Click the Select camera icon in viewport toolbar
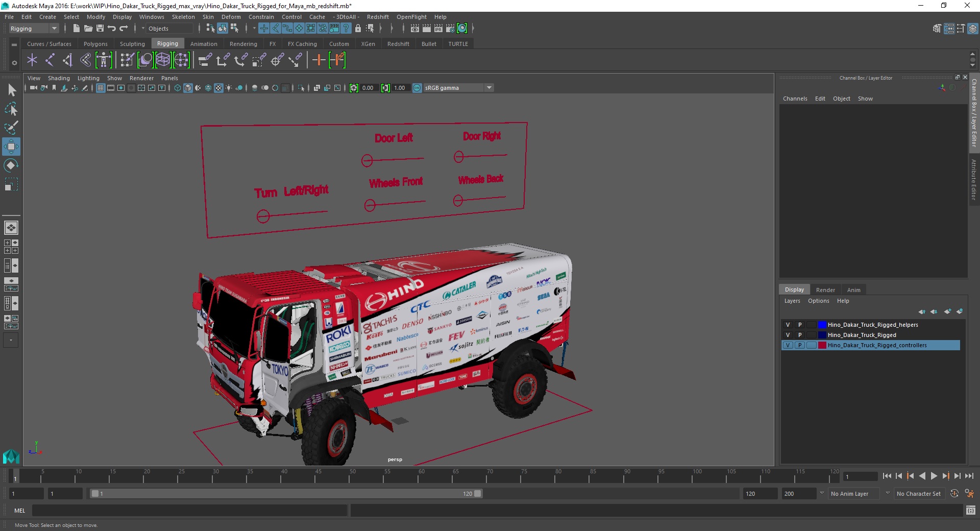The height and width of the screenshot is (531, 980). tap(33, 88)
